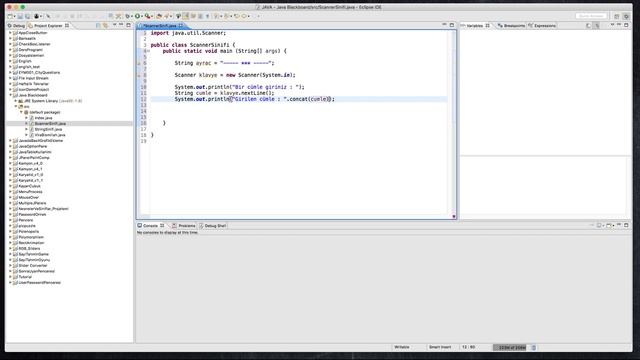Maximize the code editor area

[452, 25]
